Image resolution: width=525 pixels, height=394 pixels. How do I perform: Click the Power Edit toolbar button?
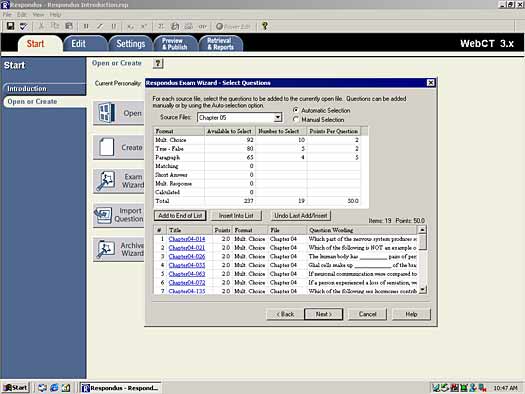[233, 26]
